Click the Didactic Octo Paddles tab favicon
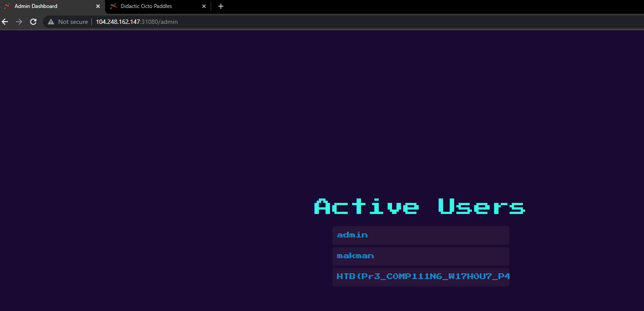 pyautogui.click(x=114, y=6)
